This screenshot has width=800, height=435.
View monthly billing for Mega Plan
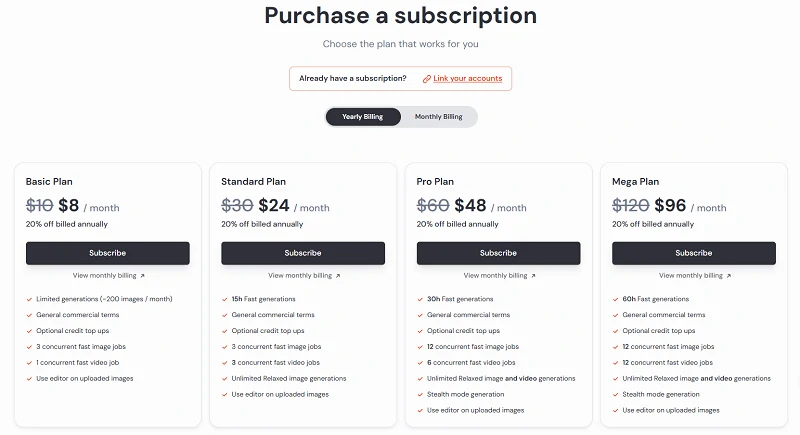pos(689,276)
